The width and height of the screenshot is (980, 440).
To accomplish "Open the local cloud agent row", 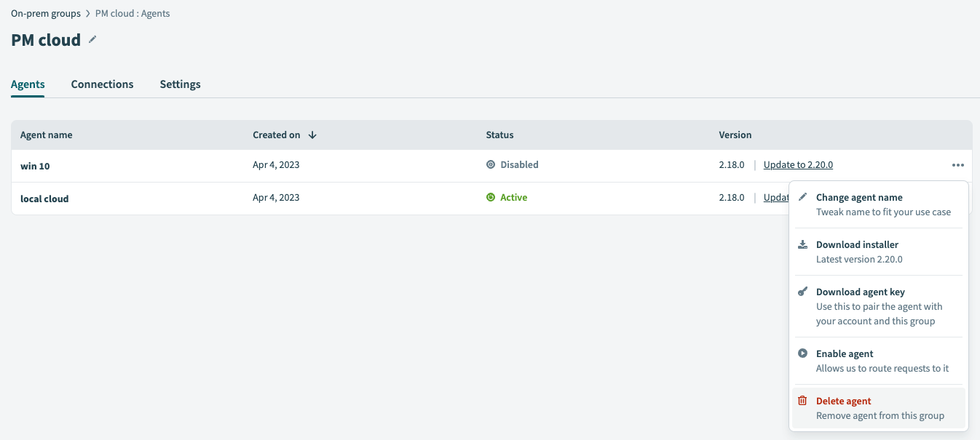I will 44,199.
